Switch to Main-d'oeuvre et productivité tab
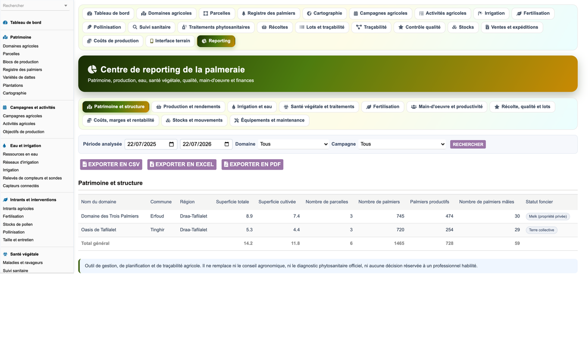 tap(447, 106)
